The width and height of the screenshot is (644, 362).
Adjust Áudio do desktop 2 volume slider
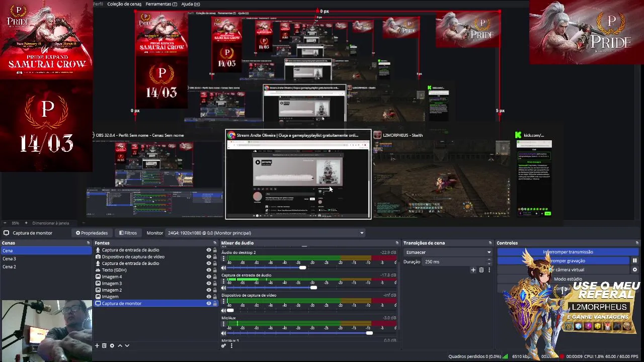[x=302, y=268]
